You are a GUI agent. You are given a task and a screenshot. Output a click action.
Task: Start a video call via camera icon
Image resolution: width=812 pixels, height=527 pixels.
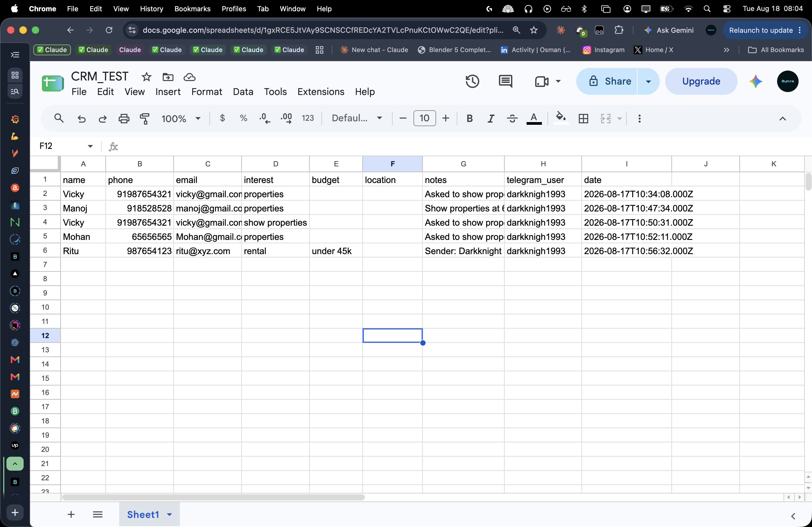pyautogui.click(x=541, y=81)
